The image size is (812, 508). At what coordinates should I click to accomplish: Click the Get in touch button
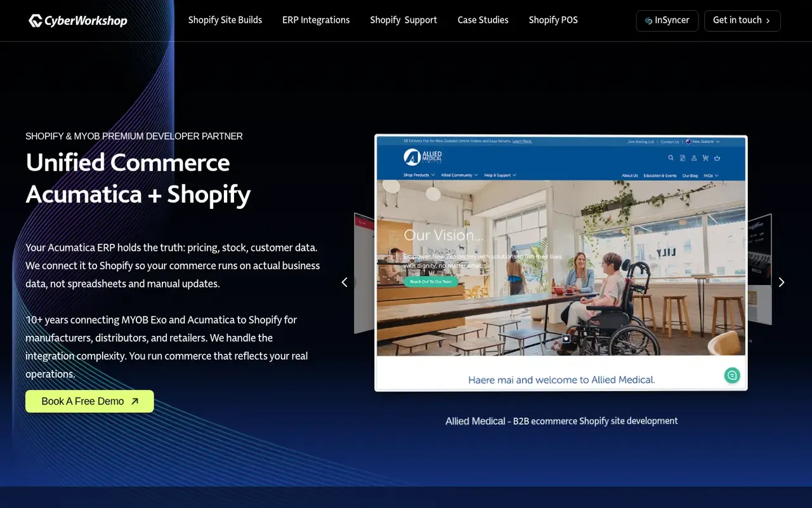click(742, 20)
